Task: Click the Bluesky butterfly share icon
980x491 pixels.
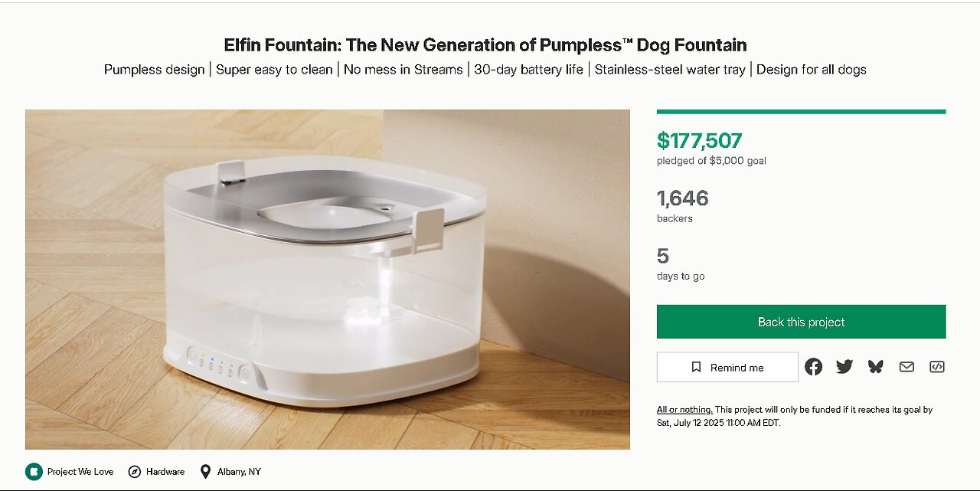Action: [876, 367]
